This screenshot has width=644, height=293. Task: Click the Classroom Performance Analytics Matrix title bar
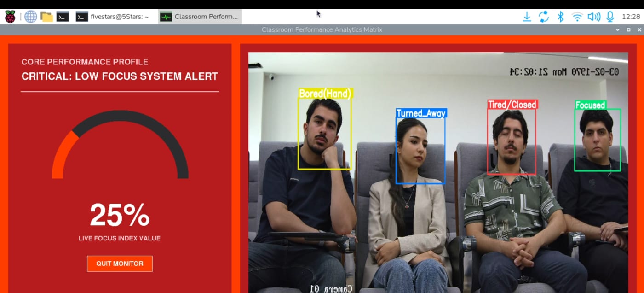click(x=322, y=29)
